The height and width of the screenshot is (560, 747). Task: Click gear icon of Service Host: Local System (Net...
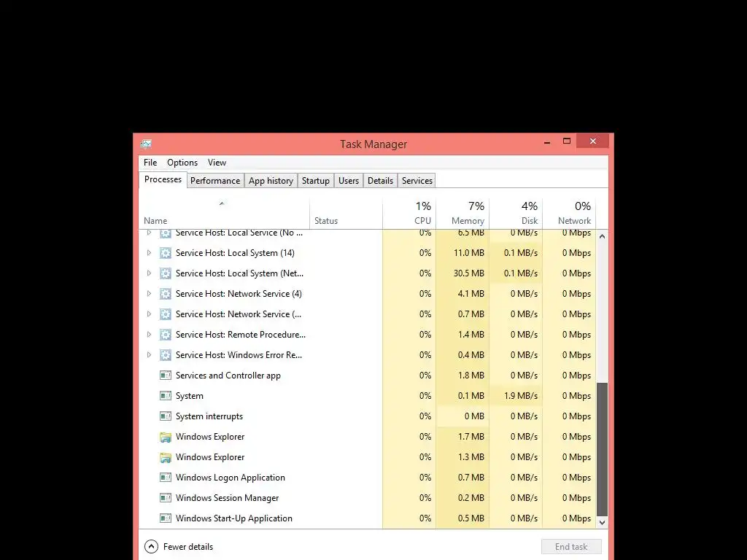click(x=166, y=273)
